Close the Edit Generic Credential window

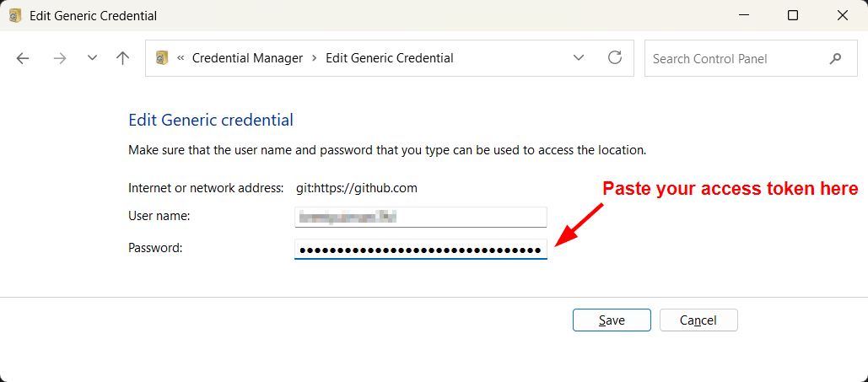[x=843, y=15]
